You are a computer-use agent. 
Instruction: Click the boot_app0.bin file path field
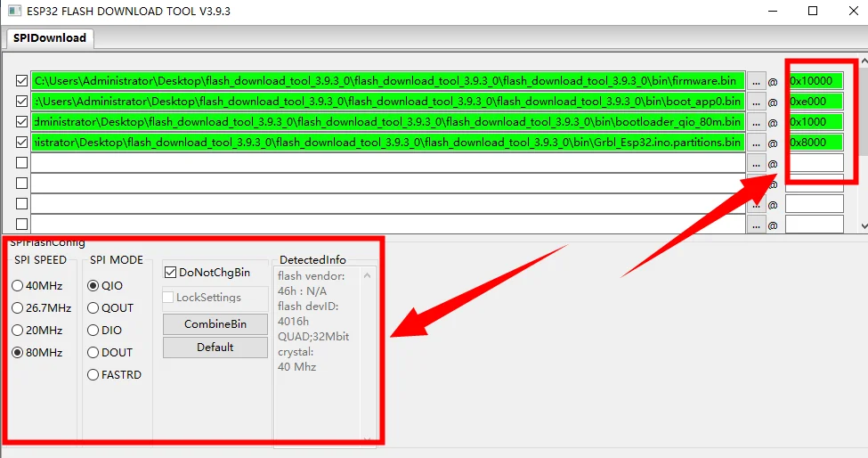[x=387, y=102]
